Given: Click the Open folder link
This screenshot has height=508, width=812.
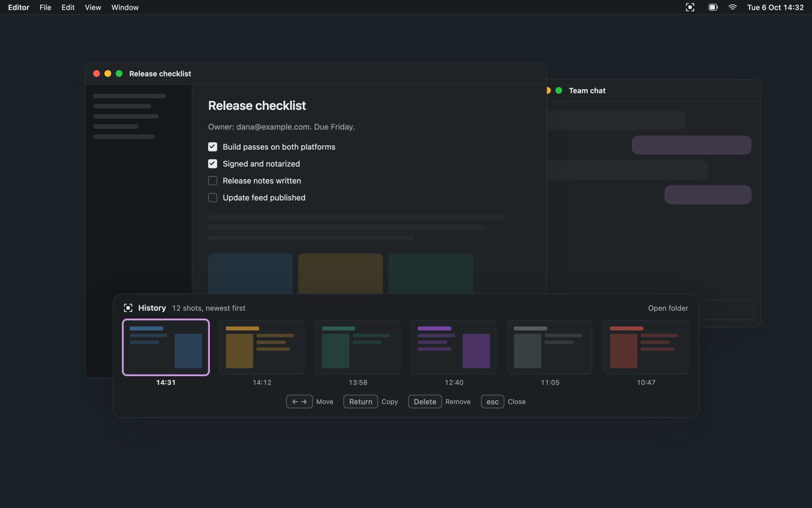Looking at the screenshot, I should coord(668,308).
